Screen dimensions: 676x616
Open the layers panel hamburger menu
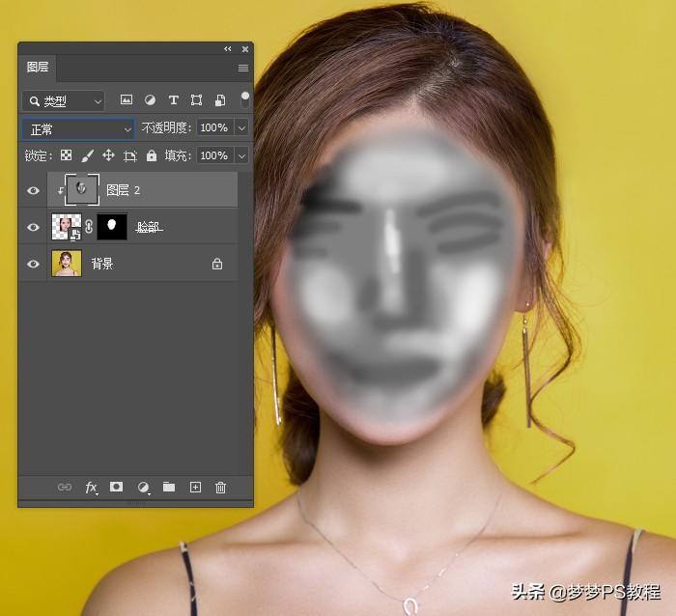tap(242, 68)
